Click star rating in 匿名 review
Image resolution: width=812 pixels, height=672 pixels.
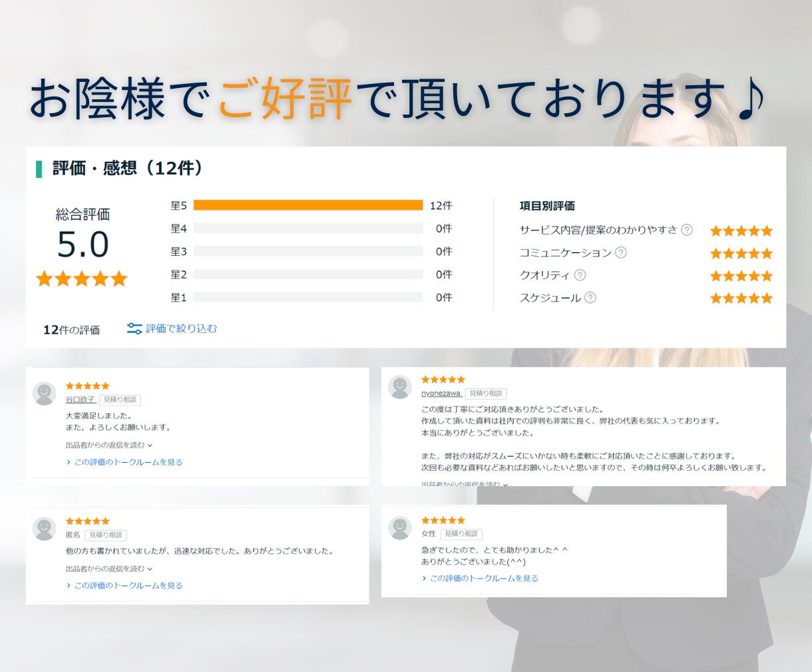(87, 521)
